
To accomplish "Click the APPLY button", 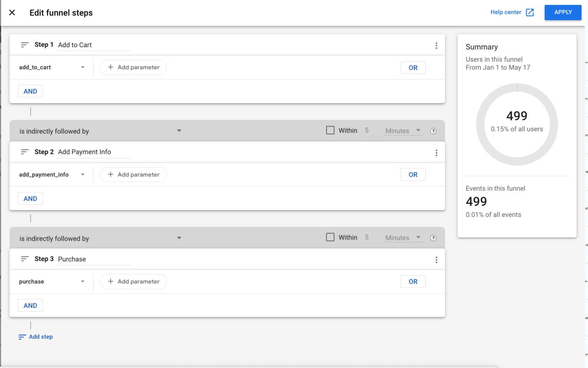I will (563, 12).
